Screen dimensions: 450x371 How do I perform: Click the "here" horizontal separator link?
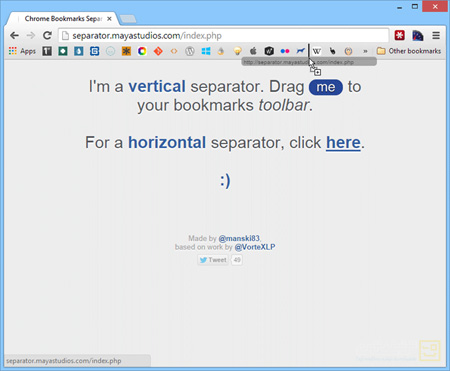(x=343, y=143)
